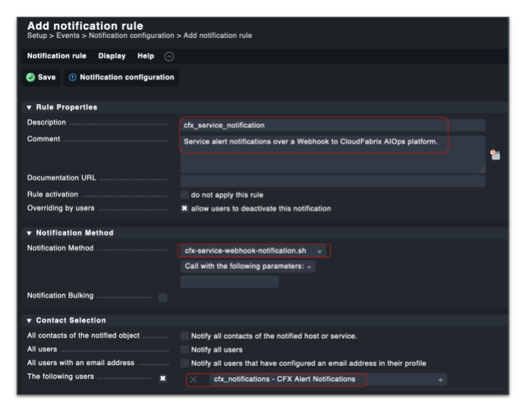Enable 'do not apply this rule' checkbox
Screen dimensions: 532x410
[x=184, y=195]
